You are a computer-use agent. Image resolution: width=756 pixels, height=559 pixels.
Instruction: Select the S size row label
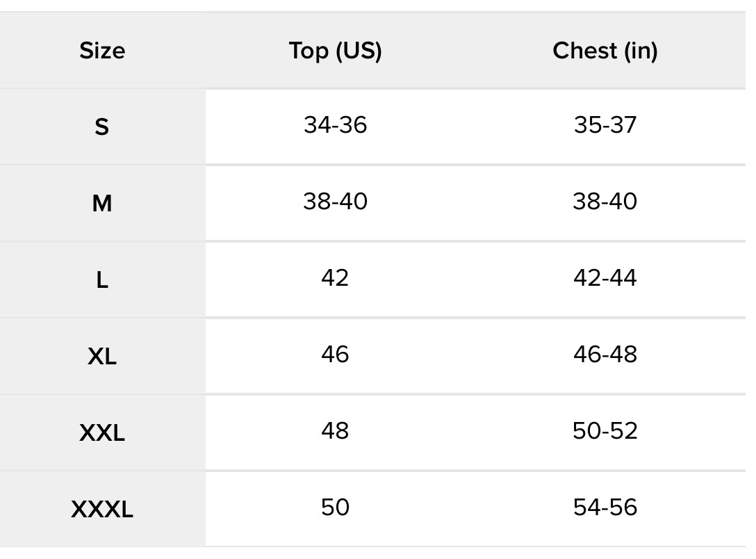tap(101, 127)
